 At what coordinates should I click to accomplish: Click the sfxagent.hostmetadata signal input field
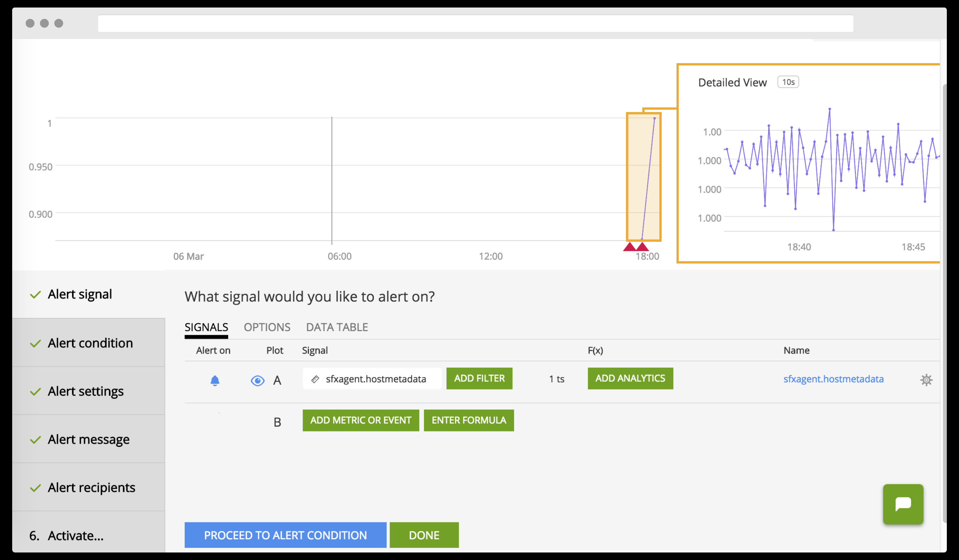(376, 379)
